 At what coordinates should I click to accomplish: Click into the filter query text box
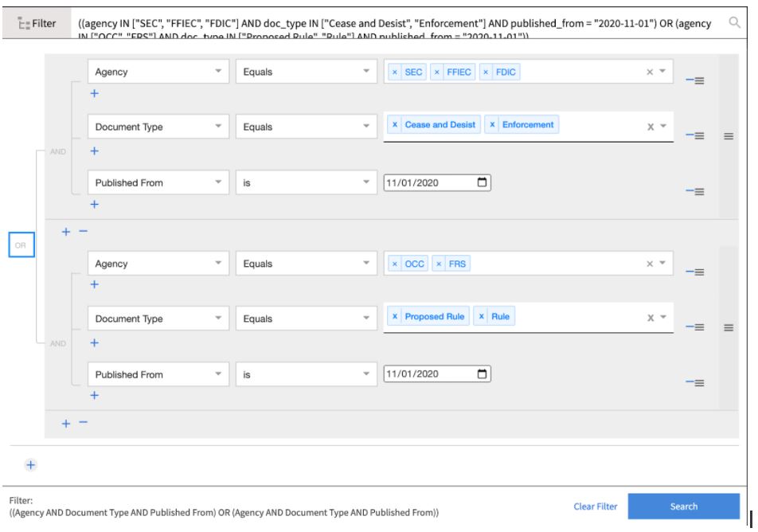click(x=397, y=24)
